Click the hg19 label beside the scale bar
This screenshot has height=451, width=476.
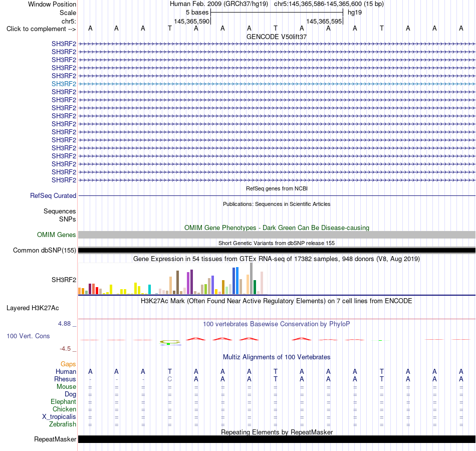click(355, 13)
